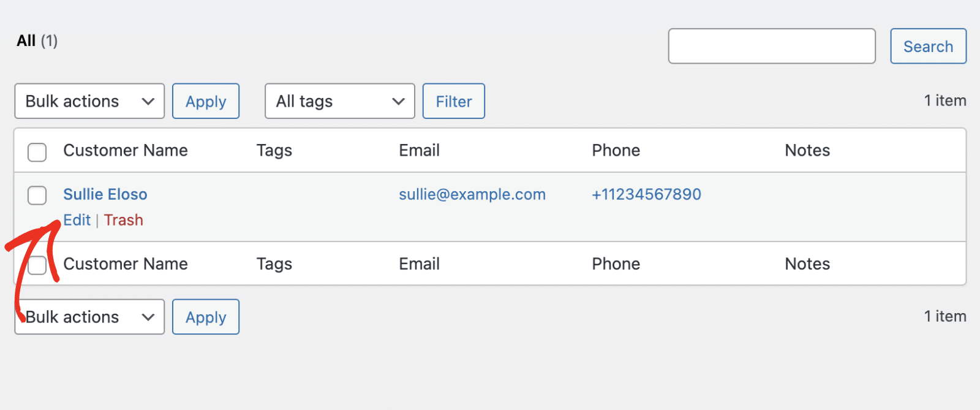The height and width of the screenshot is (410, 980).
Task: Open the Sullie Eloso customer link
Action: click(x=105, y=194)
